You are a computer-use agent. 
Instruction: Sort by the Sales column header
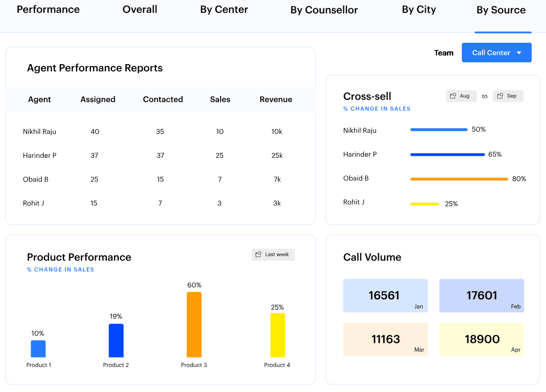pos(220,100)
